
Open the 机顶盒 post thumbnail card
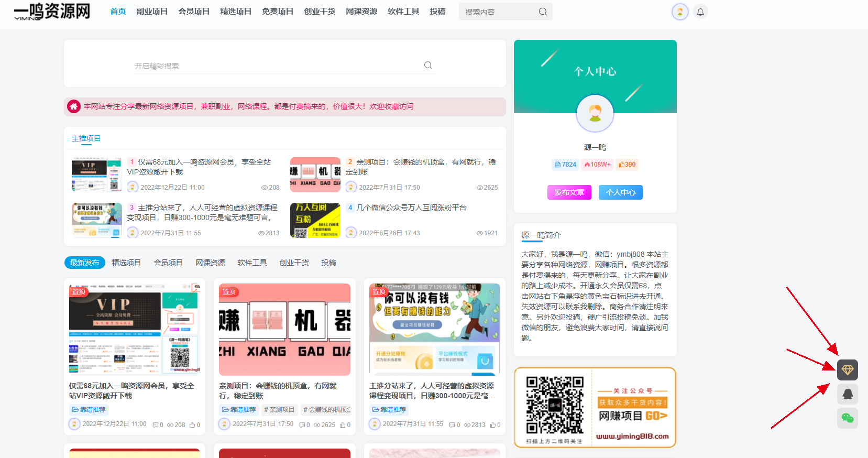pos(284,330)
